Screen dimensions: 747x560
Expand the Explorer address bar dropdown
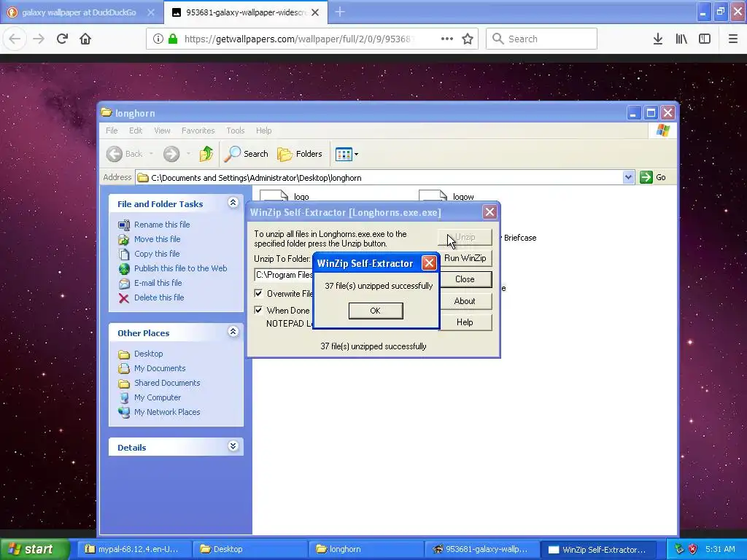click(x=628, y=178)
